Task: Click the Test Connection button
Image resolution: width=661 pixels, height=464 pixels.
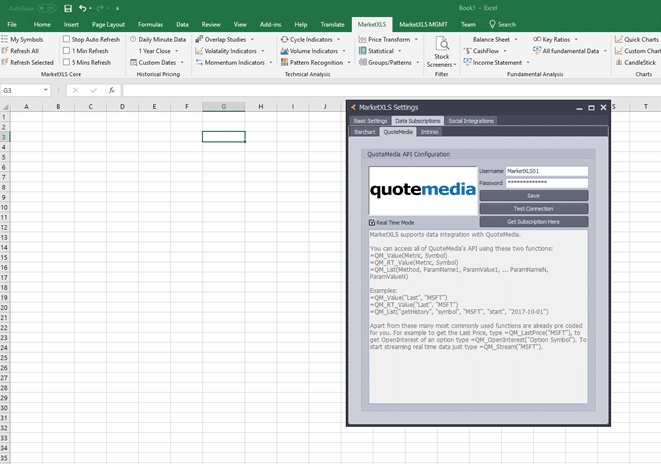Action: point(534,209)
